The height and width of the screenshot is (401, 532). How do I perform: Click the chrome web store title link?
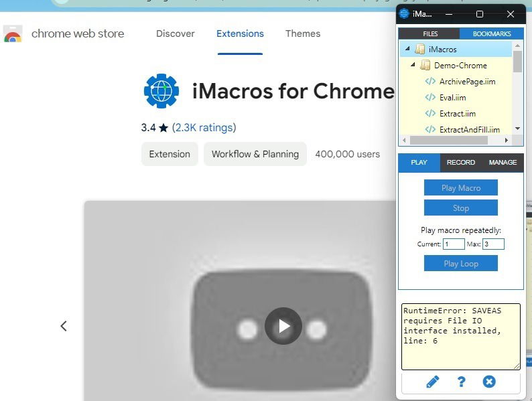point(78,33)
